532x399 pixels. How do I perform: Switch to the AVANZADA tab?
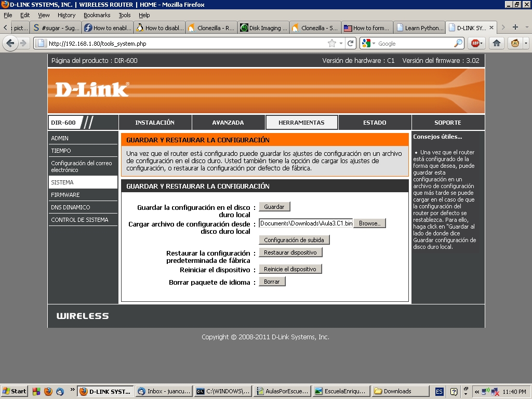(228, 123)
